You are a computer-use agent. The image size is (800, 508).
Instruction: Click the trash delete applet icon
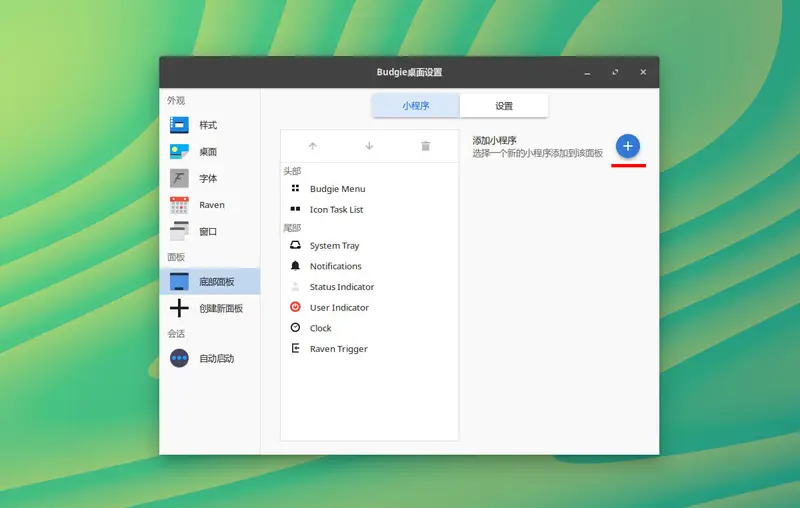point(425,146)
